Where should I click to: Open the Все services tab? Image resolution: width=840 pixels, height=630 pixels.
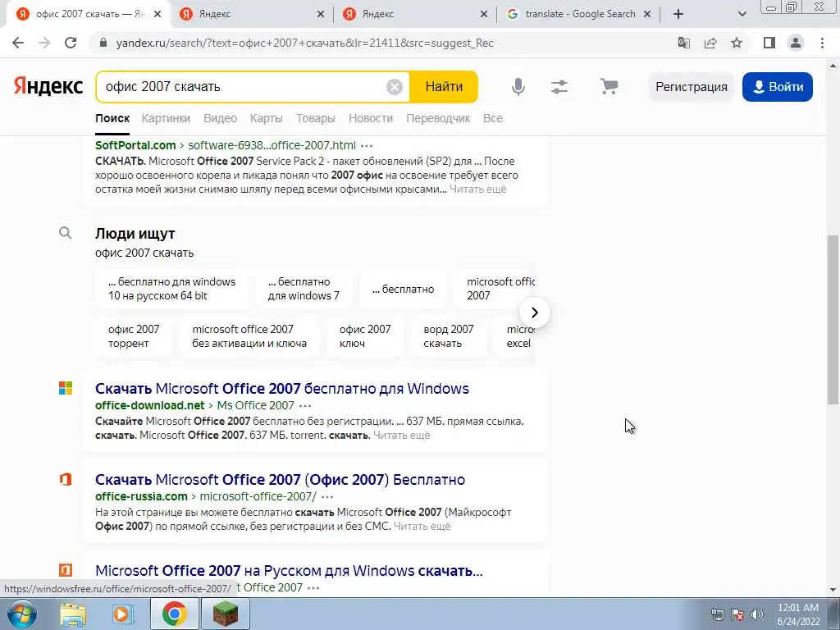[493, 118]
